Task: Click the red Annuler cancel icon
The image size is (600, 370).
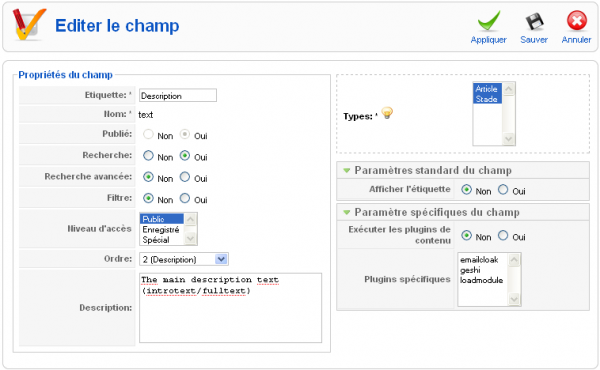Action: click(577, 21)
